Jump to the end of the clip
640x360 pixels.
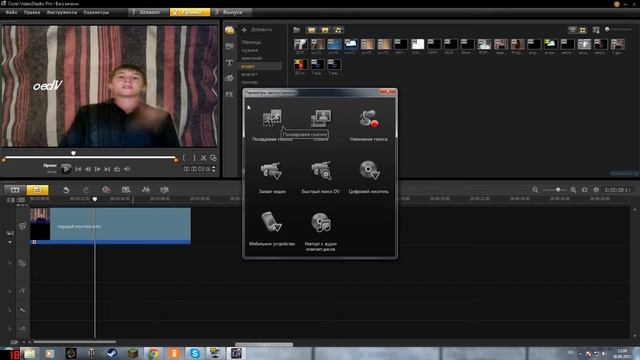(107, 169)
